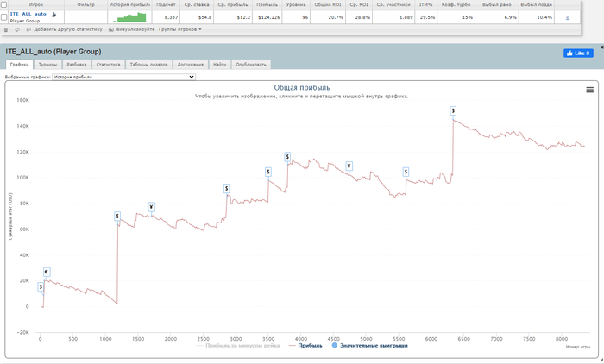Sort by the 'Фильтр' column header
This screenshot has width=604, height=364.
[x=86, y=4]
